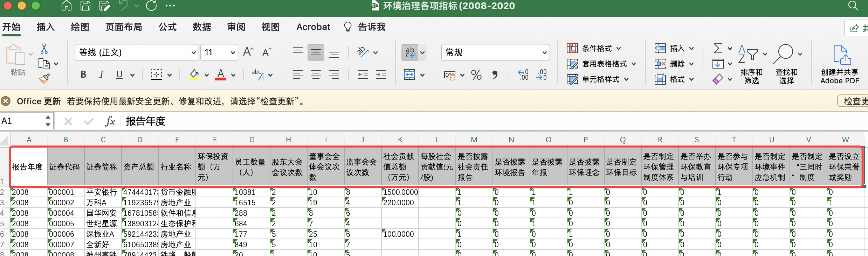Open the 审阅 tab
This screenshot has height=256, width=868.
click(x=236, y=27)
